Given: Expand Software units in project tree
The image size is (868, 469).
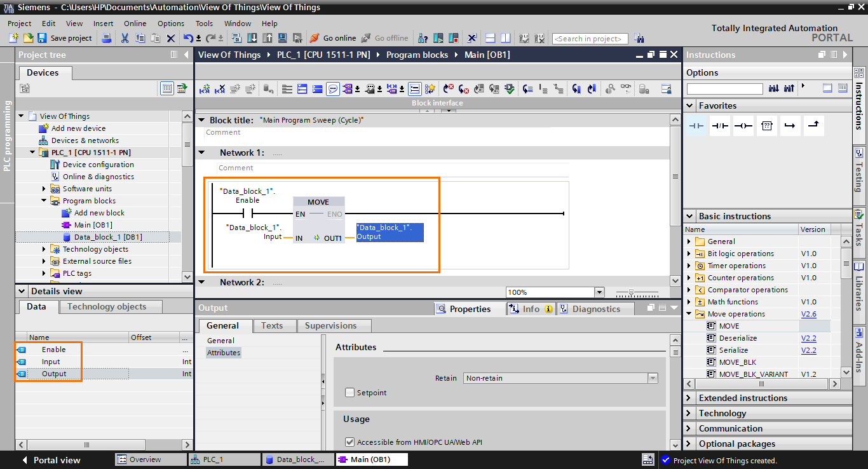Looking at the screenshot, I should (44, 189).
